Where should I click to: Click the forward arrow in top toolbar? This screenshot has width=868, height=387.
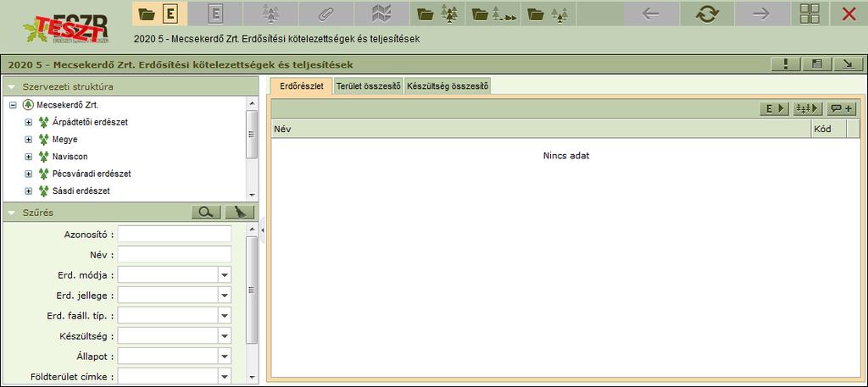(x=762, y=14)
